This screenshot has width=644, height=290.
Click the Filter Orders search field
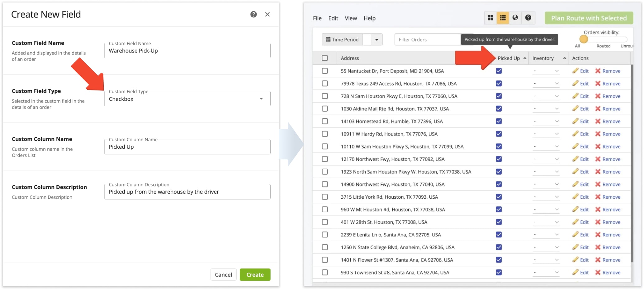click(428, 40)
